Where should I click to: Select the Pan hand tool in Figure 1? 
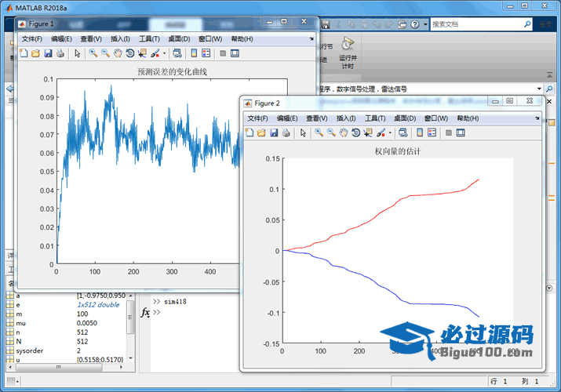[x=118, y=53]
